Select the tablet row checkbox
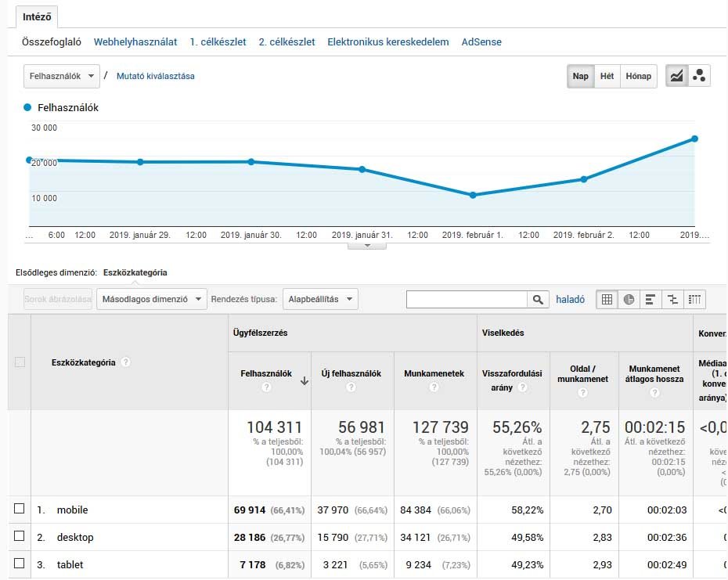Screen dimensions: 728x580 [x=19, y=564]
